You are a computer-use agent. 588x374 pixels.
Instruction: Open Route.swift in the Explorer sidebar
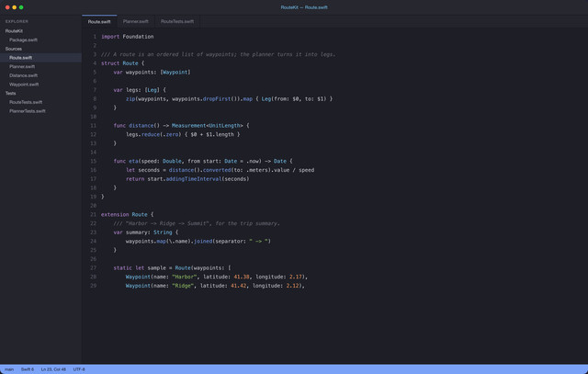pos(40,57)
